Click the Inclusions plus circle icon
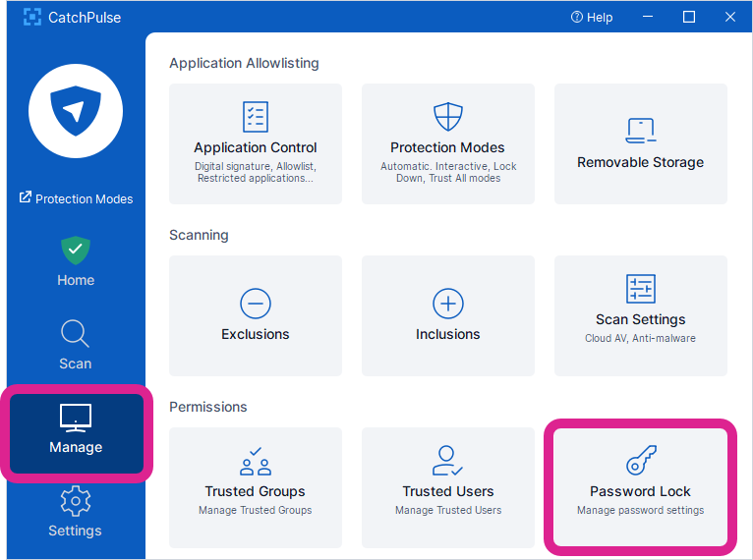Viewport: 753px width, 560px height. (448, 304)
